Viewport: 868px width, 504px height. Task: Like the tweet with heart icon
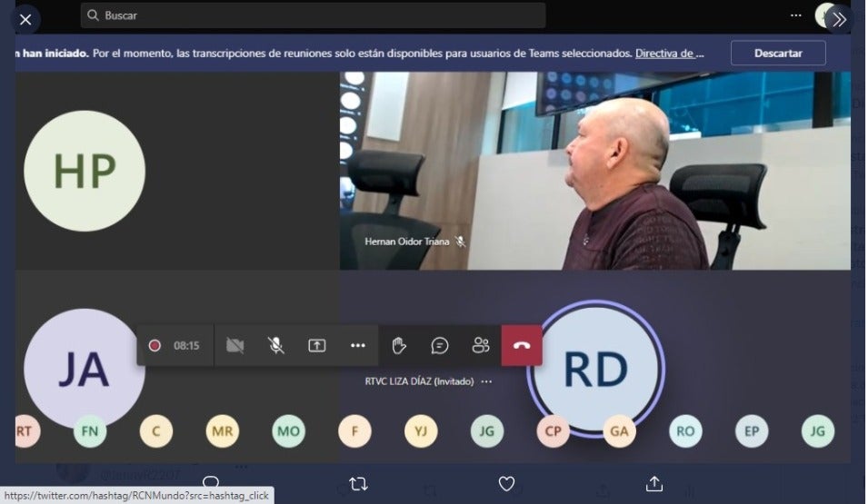tap(506, 483)
